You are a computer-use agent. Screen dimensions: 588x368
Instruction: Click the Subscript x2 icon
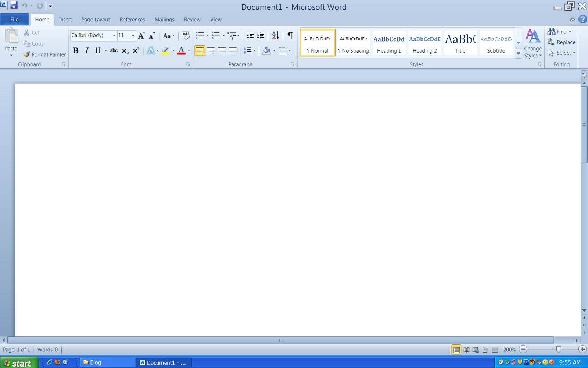pos(125,51)
